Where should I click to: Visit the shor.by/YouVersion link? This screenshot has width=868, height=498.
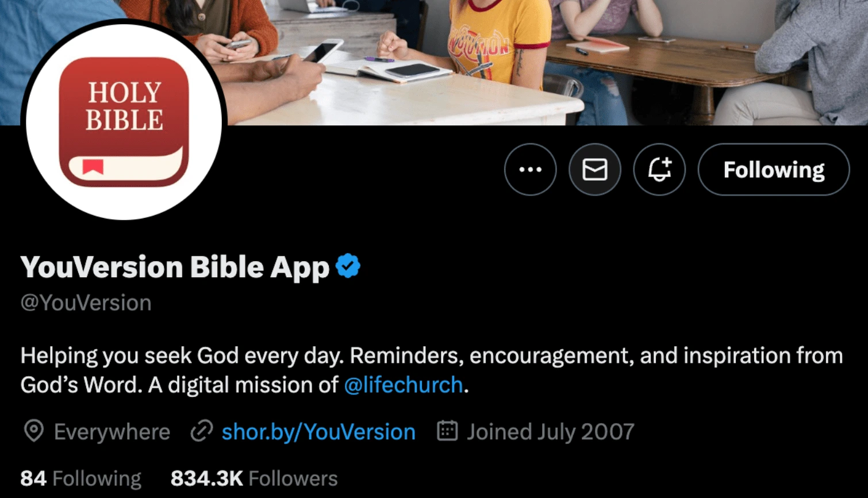click(318, 432)
